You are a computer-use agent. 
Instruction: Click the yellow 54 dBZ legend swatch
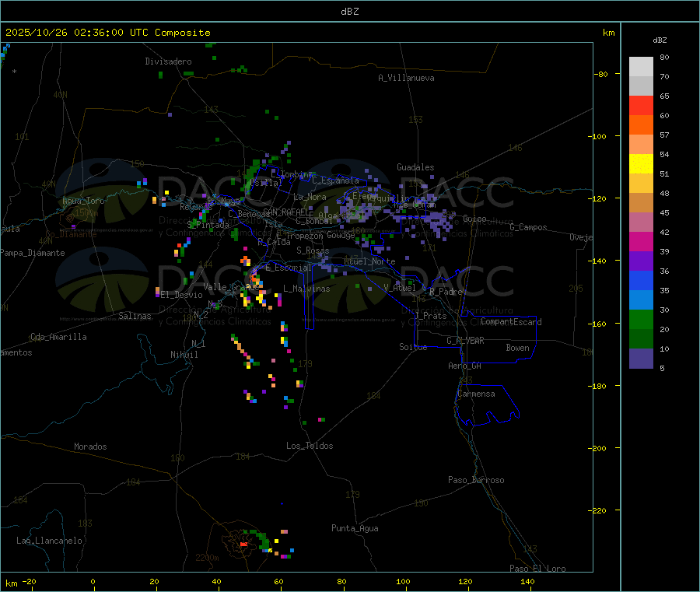point(641,164)
